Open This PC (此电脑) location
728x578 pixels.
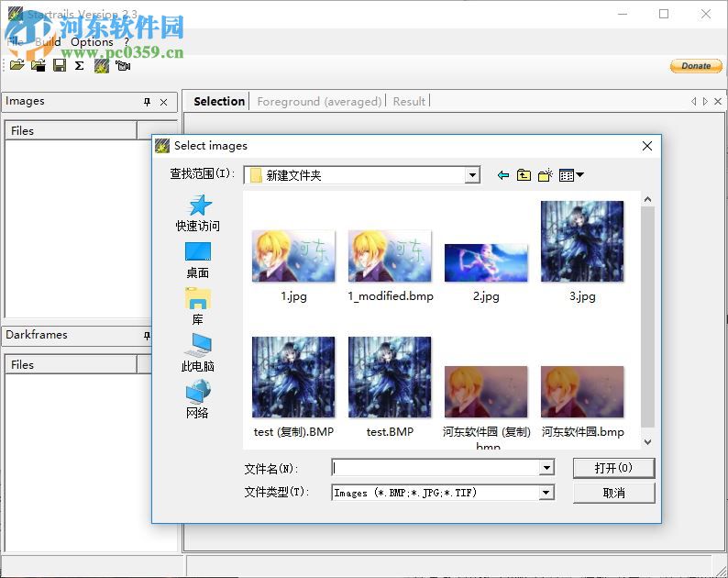[x=198, y=353]
